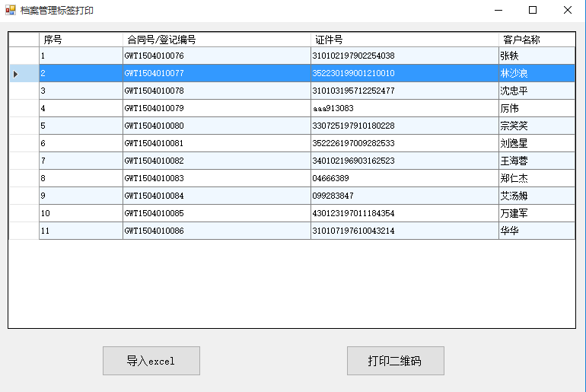
Task: Click ID cell 310102197902254038
Action: (405, 56)
